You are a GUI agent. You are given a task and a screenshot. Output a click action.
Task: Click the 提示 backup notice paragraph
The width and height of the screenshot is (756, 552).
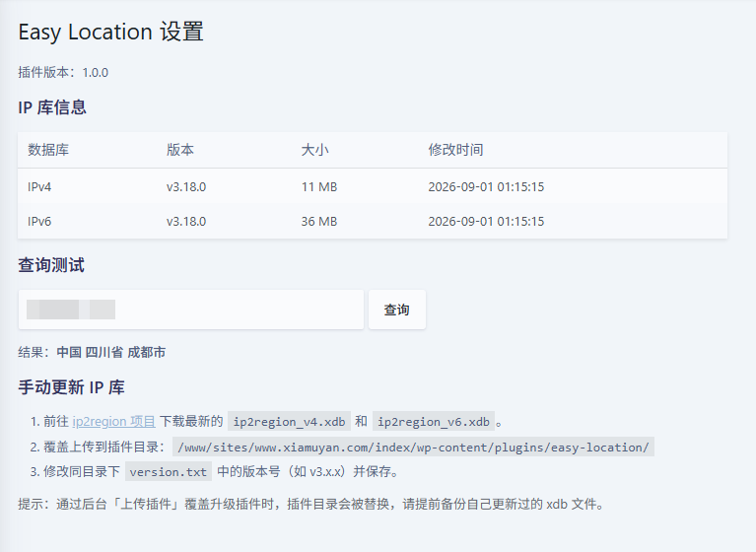click(x=311, y=505)
